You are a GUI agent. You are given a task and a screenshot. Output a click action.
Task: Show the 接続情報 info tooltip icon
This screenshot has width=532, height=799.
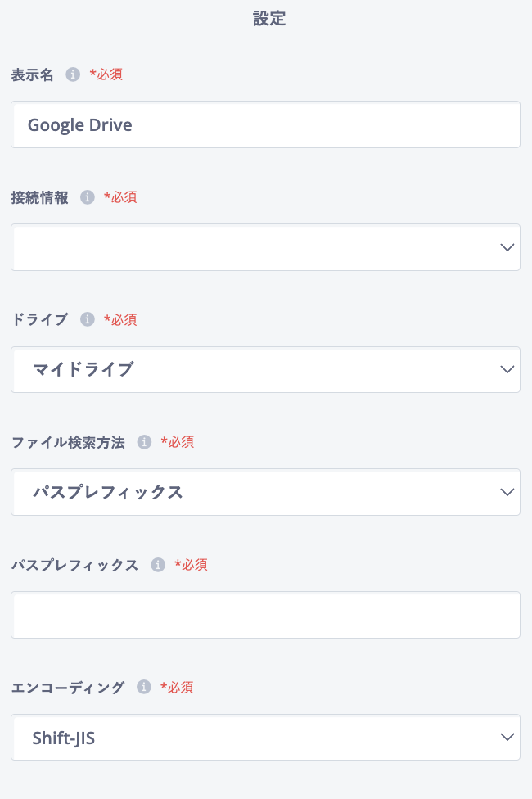[87, 197]
